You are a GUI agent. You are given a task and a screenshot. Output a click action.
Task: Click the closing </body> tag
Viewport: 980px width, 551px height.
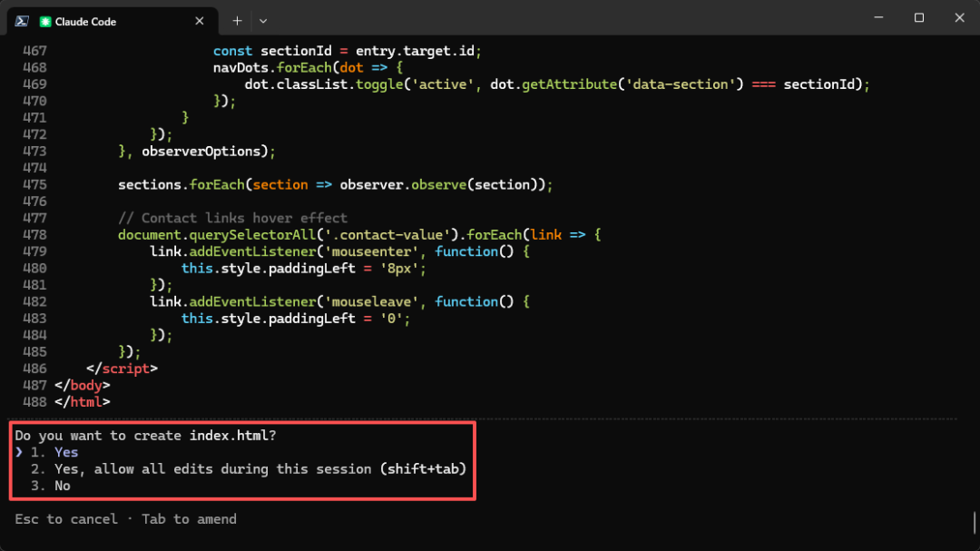click(x=82, y=386)
